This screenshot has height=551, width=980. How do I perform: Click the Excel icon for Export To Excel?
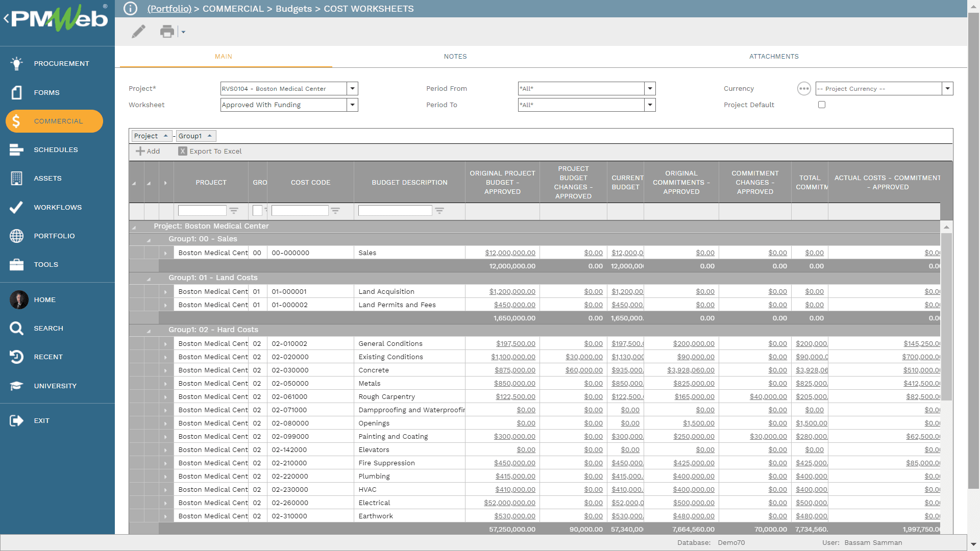[182, 151]
